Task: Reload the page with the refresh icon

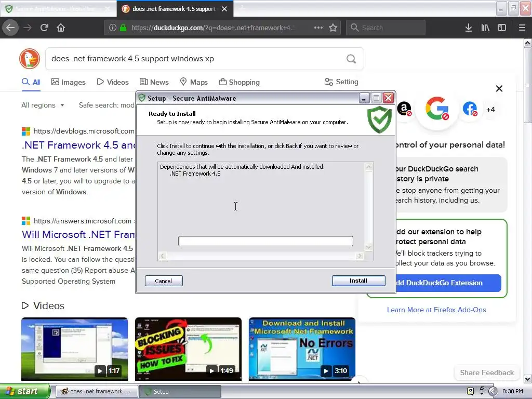Action: point(44,28)
